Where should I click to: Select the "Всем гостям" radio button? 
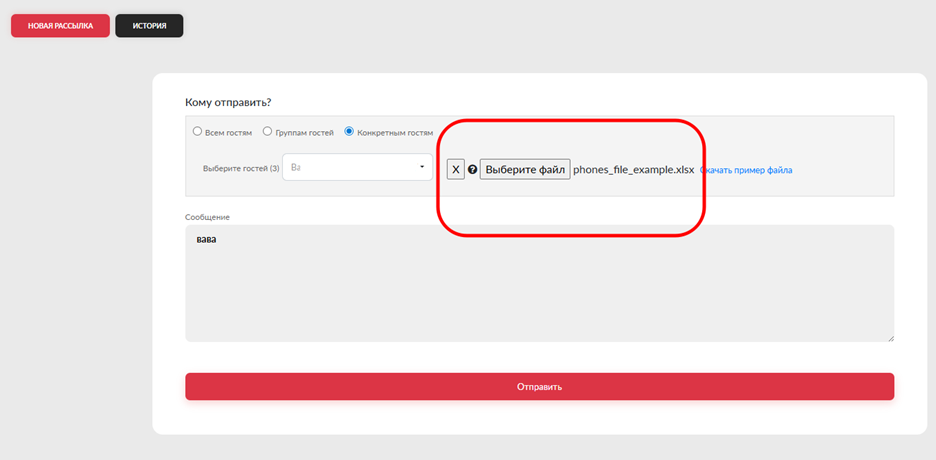197,131
